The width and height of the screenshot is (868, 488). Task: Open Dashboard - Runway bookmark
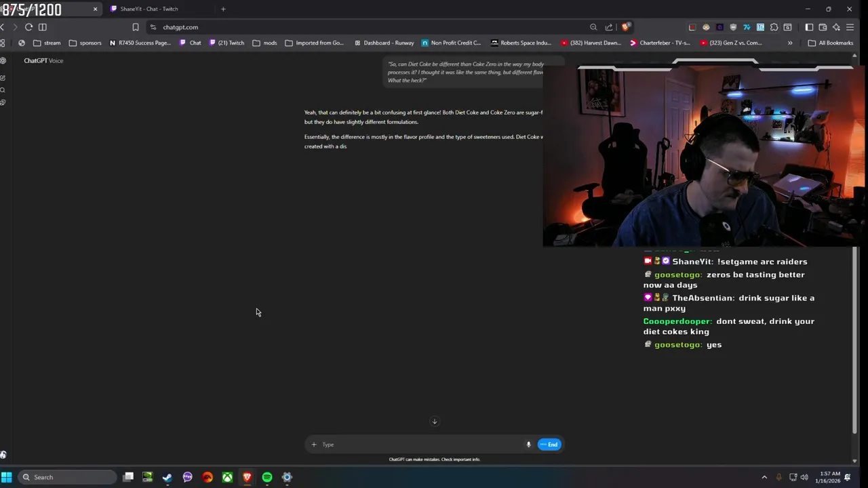click(x=384, y=43)
